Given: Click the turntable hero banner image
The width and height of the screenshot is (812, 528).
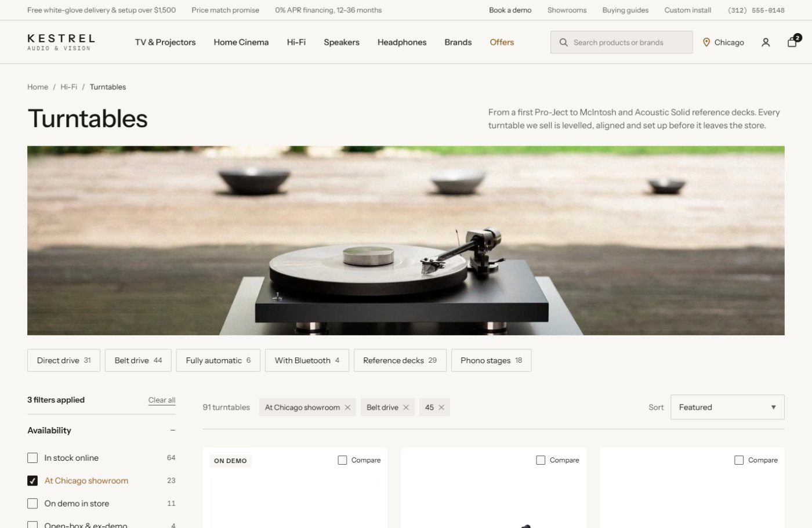Looking at the screenshot, I should pos(406,241).
